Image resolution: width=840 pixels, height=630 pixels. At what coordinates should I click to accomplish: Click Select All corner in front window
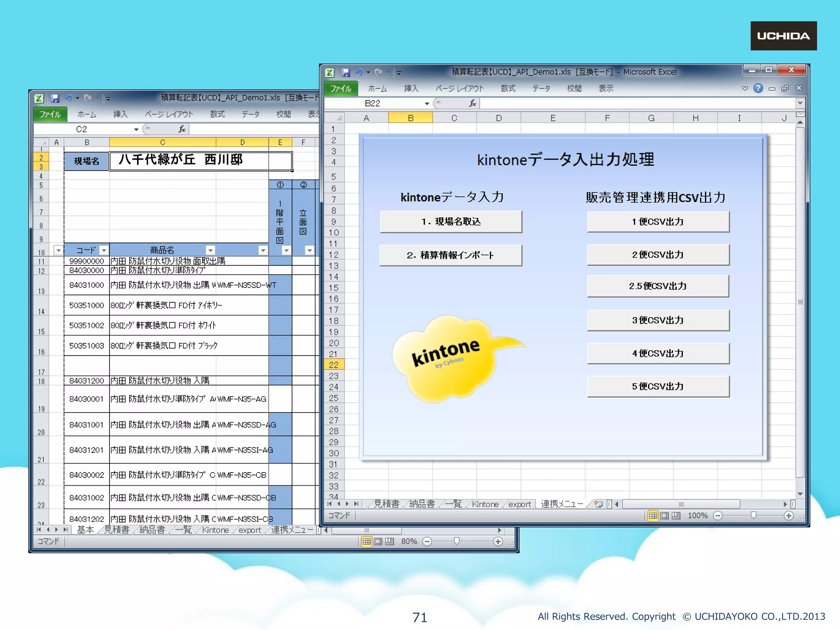(x=334, y=118)
